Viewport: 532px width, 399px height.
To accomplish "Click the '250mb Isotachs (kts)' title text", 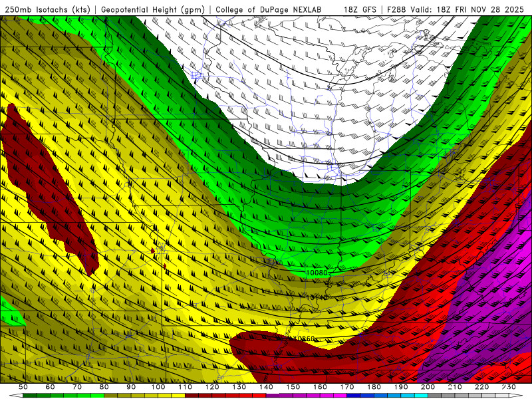I will [x=48, y=9].
